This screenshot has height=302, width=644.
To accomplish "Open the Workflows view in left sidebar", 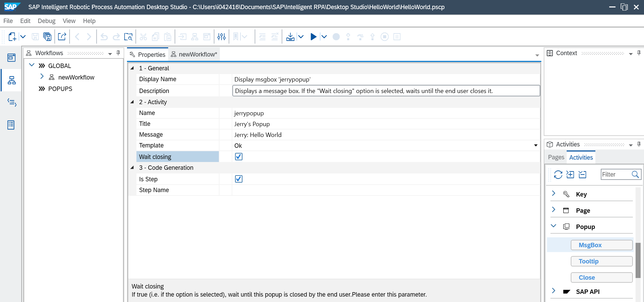I will pyautogui.click(x=11, y=80).
